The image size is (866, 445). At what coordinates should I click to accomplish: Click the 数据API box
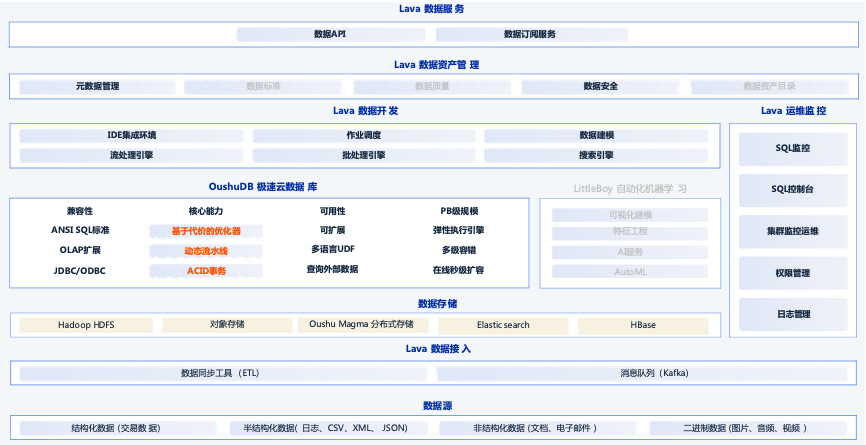point(331,34)
